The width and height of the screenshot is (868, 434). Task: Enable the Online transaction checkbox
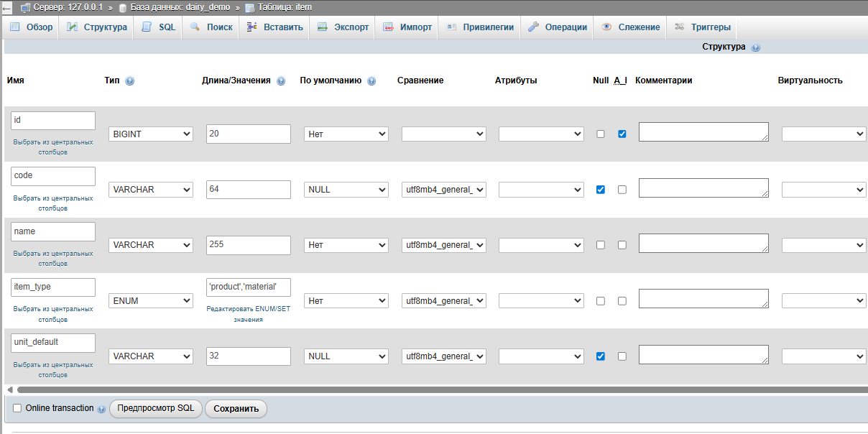17,408
